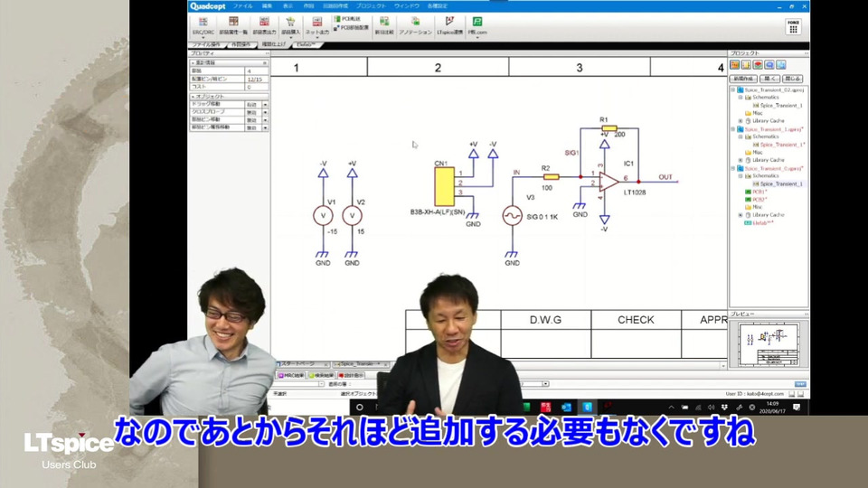Open the Window menu
The width and height of the screenshot is (868, 488).
tap(406, 6)
